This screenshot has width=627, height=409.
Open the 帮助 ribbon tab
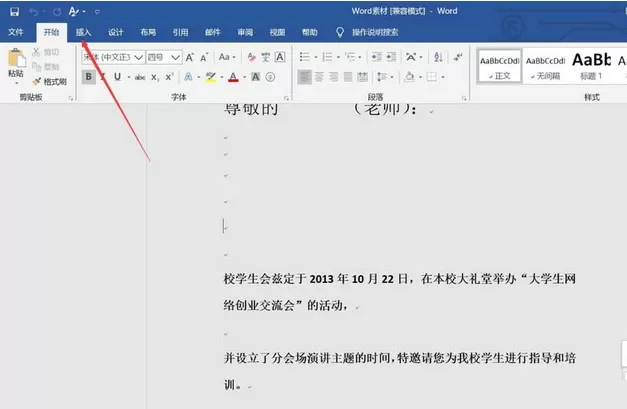tap(310, 32)
